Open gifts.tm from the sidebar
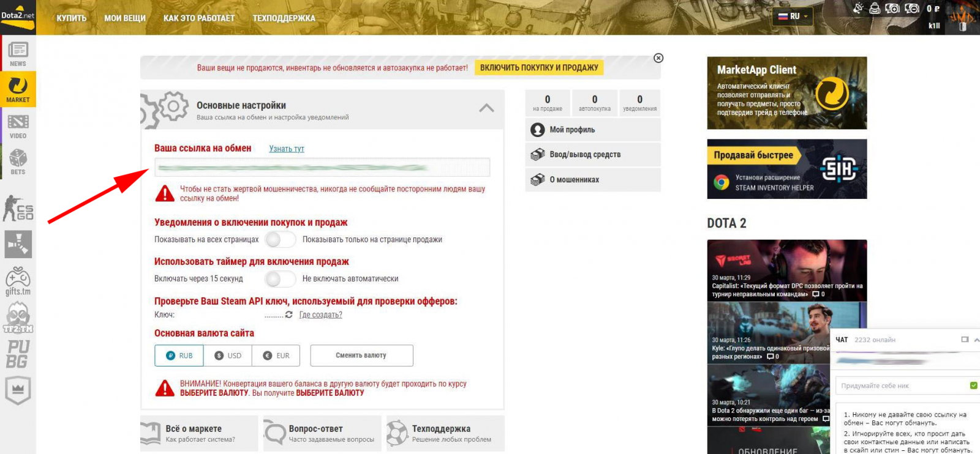The height and width of the screenshot is (454, 980). [x=18, y=281]
